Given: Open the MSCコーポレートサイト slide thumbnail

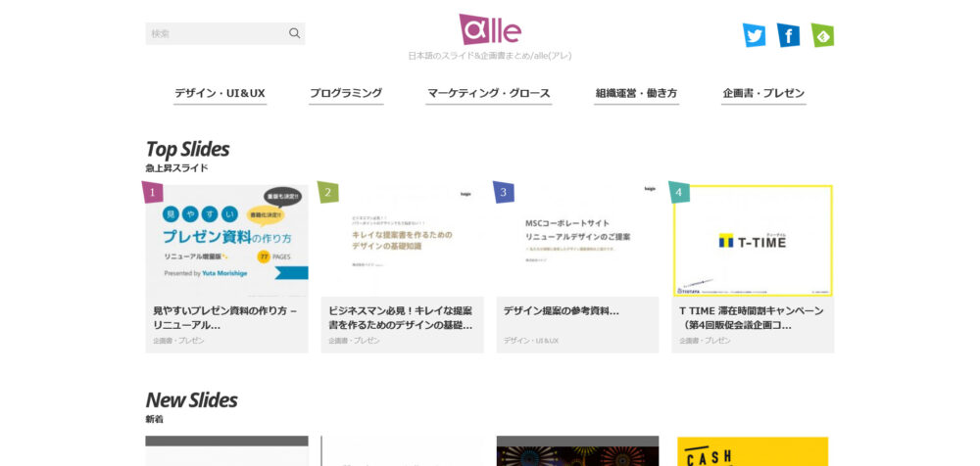Looking at the screenshot, I should pyautogui.click(x=577, y=241).
